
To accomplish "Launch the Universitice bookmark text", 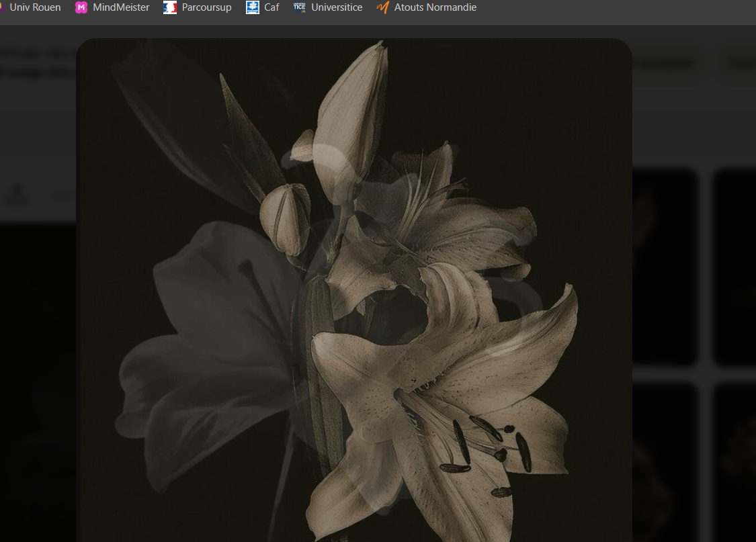I will tap(337, 7).
